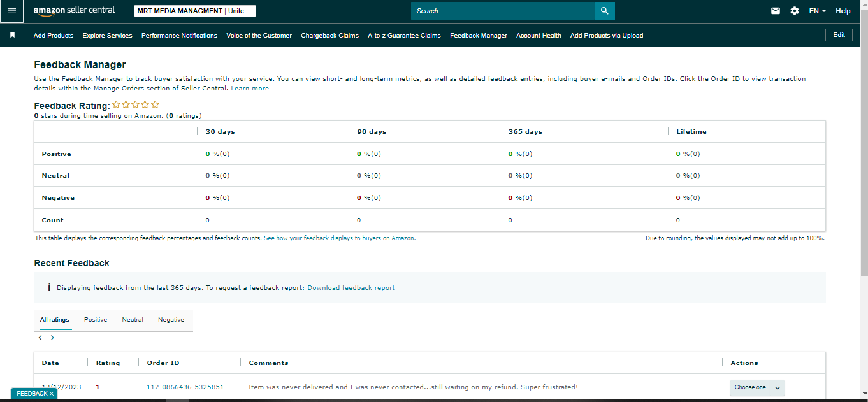
Task: Click the struck-through feedback comment text
Action: click(x=413, y=387)
